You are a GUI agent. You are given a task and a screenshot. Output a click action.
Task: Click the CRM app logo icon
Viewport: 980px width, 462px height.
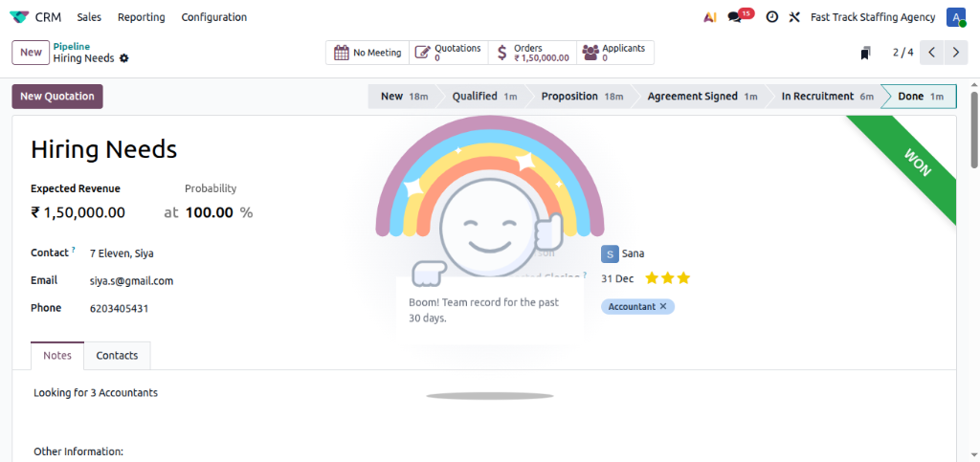tap(18, 17)
